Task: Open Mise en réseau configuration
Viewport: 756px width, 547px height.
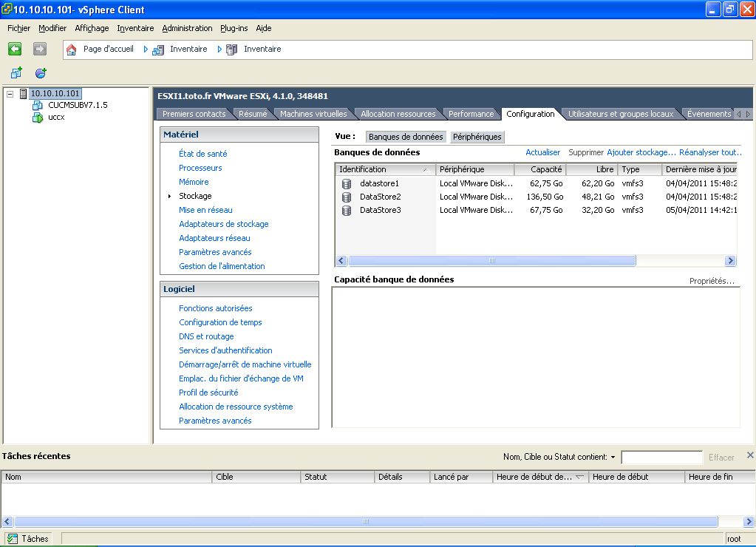Action: pyautogui.click(x=205, y=211)
